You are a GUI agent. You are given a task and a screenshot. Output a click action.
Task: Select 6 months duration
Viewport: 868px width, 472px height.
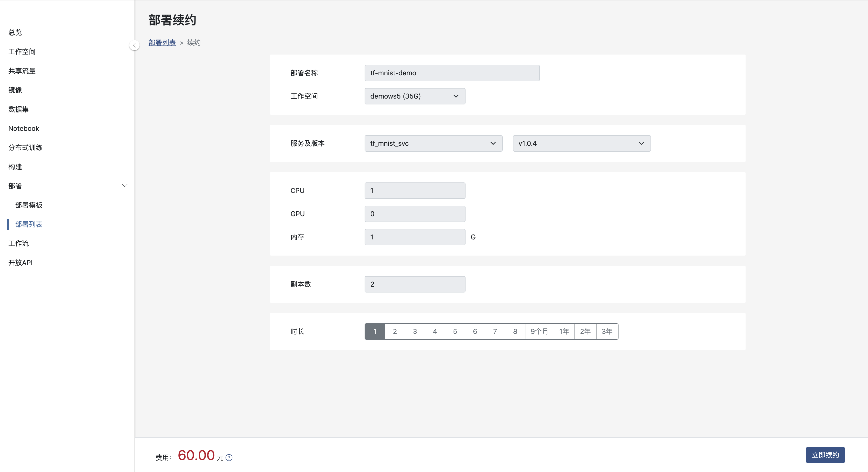tap(475, 331)
